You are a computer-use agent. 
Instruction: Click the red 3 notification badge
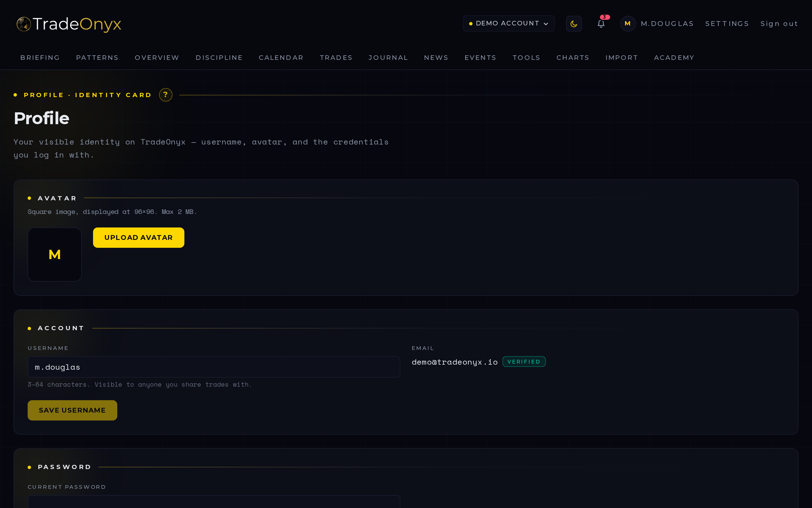(x=605, y=17)
